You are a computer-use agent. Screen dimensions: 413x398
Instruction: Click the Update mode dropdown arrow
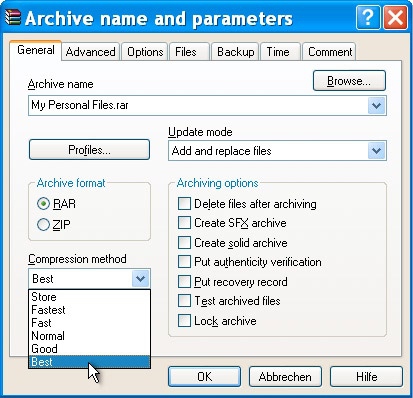tap(377, 151)
